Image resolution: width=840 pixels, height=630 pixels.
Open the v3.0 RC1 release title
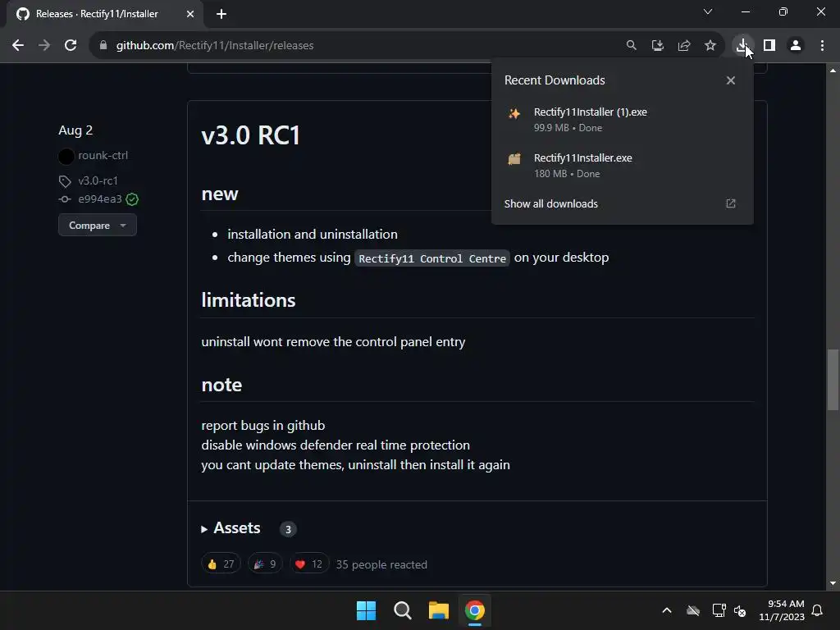(251, 135)
